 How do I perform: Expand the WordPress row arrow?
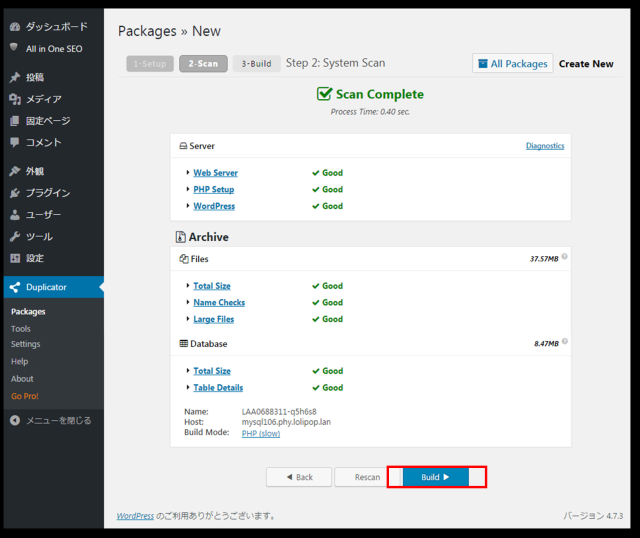188,205
